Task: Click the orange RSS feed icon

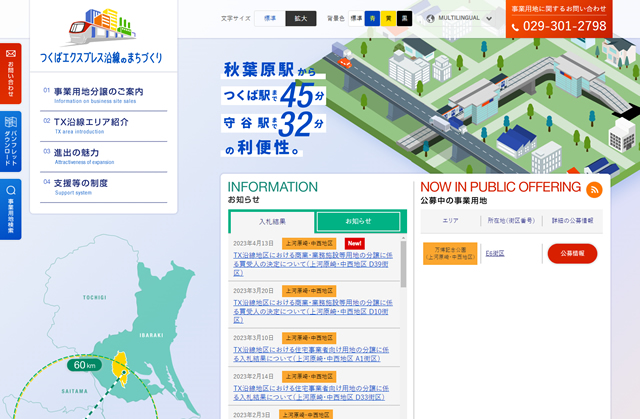Action: click(594, 190)
